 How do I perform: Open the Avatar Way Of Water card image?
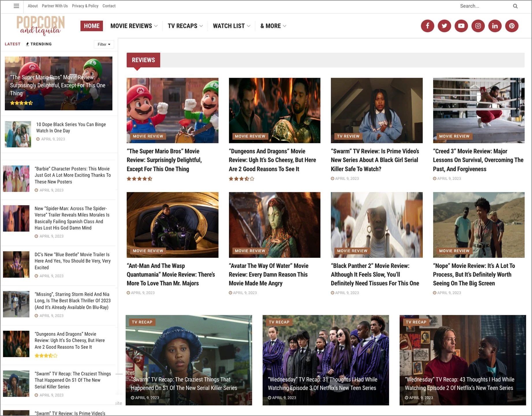tap(275, 225)
